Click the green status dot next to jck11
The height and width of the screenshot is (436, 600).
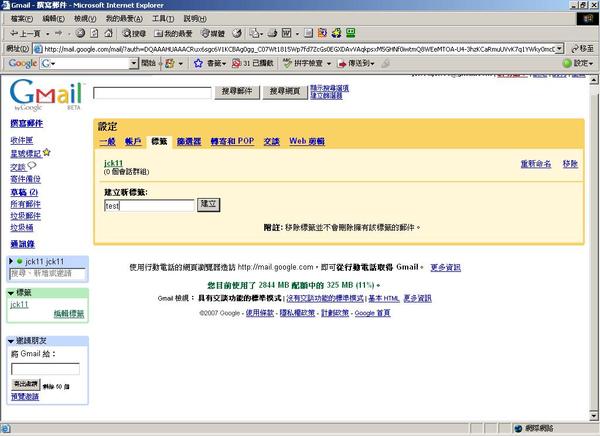20,261
